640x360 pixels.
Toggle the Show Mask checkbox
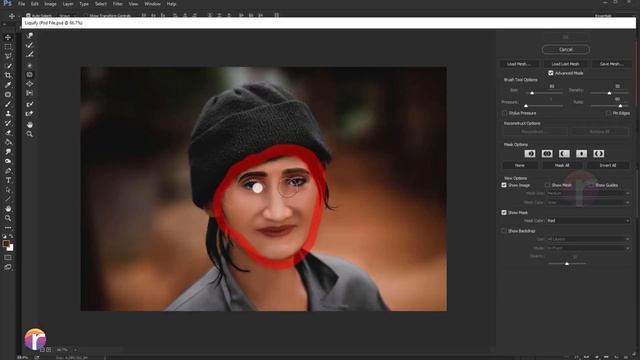coord(504,212)
